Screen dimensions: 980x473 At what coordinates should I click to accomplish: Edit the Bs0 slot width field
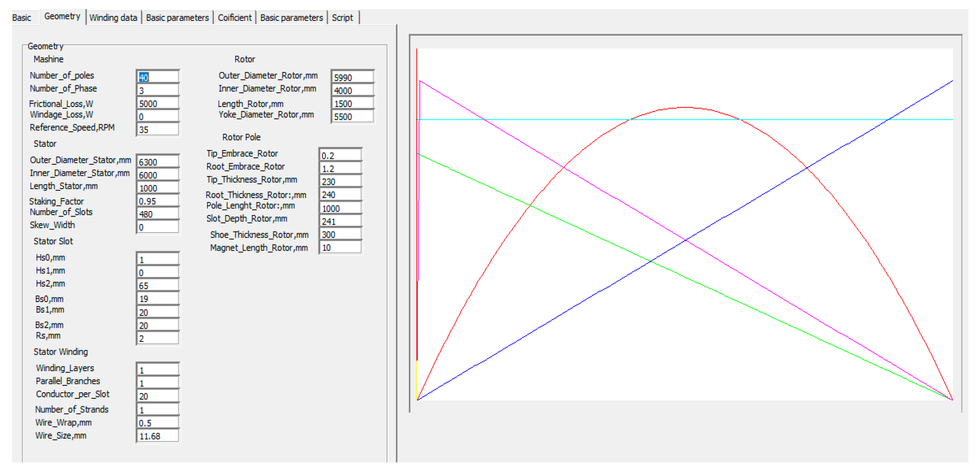[x=157, y=299]
